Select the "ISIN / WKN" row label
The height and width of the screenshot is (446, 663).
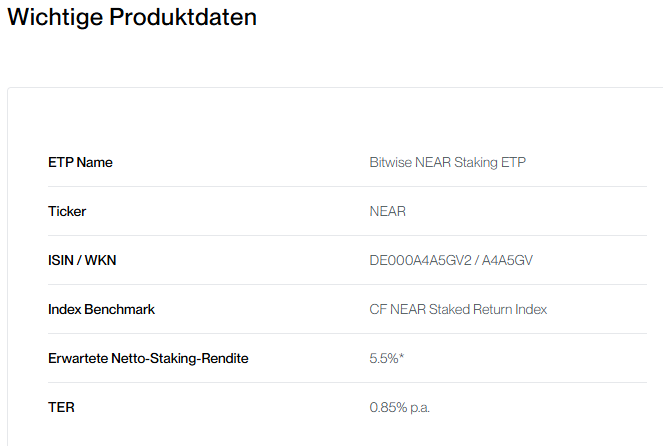pyautogui.click(x=89, y=260)
